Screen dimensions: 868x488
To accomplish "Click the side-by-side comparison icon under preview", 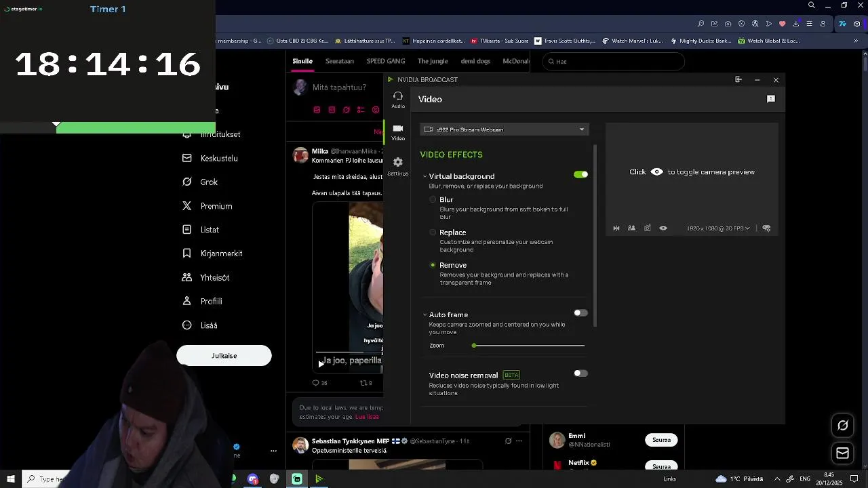I will [x=631, y=228].
